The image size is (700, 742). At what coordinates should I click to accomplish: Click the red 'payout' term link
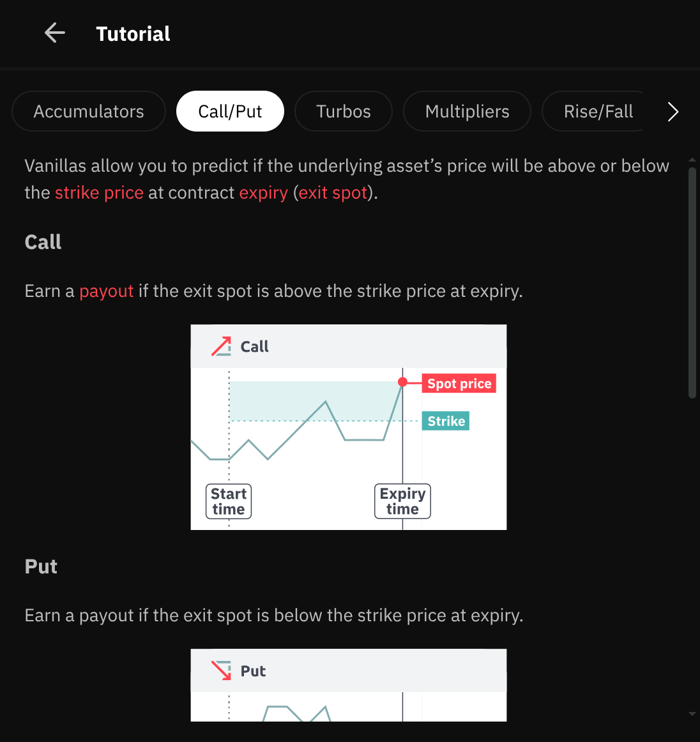(106, 291)
